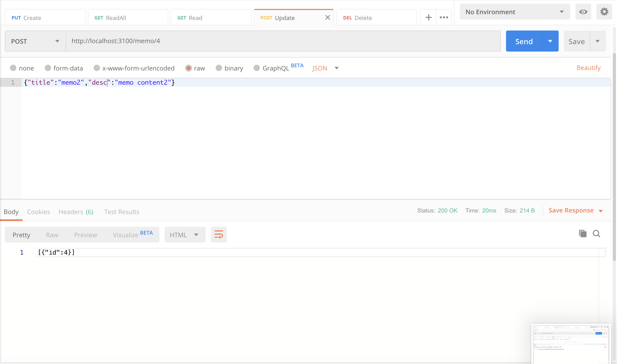This screenshot has width=617, height=364.
Task: Open the response Headers (6) tab
Action: tap(76, 212)
